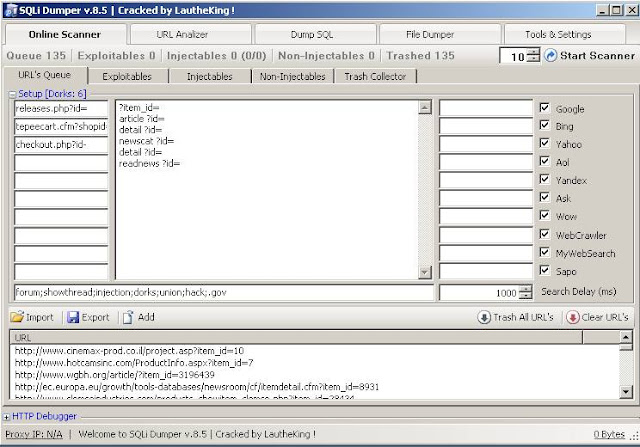
Task: Toggle the Aol checkbox
Action: 544,161
